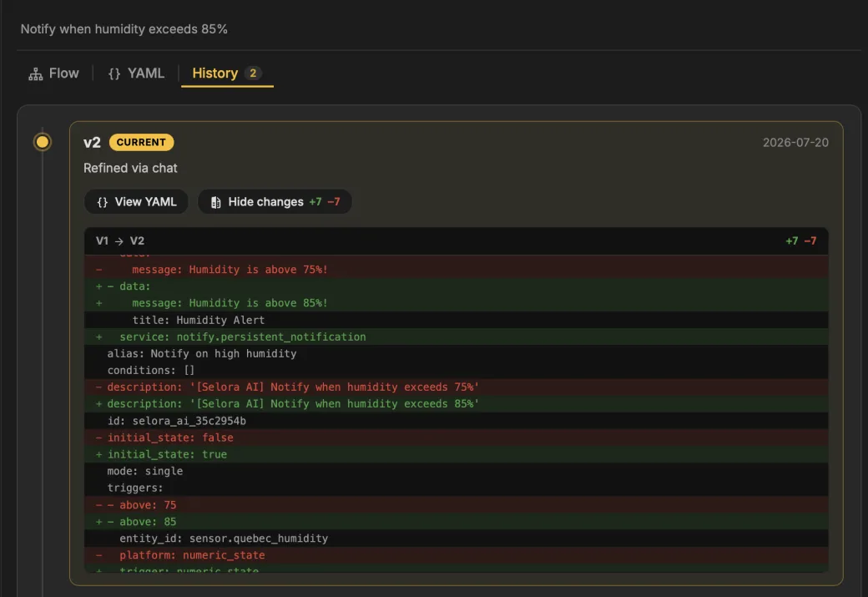Click added line 'initial_state: true'
The height and width of the screenshot is (597, 868).
pyautogui.click(x=457, y=454)
